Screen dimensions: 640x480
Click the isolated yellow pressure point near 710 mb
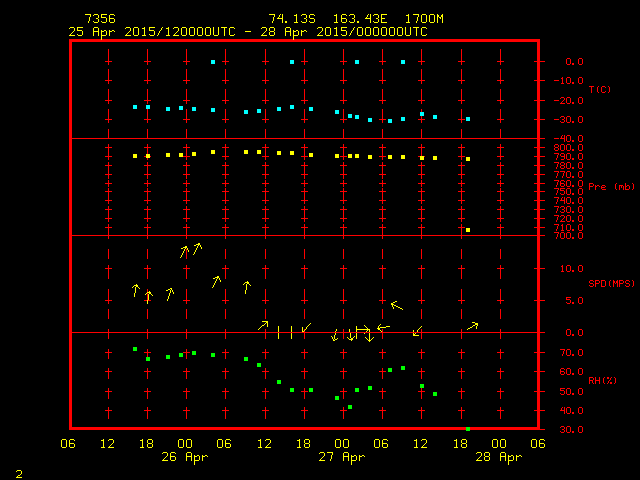tap(468, 230)
